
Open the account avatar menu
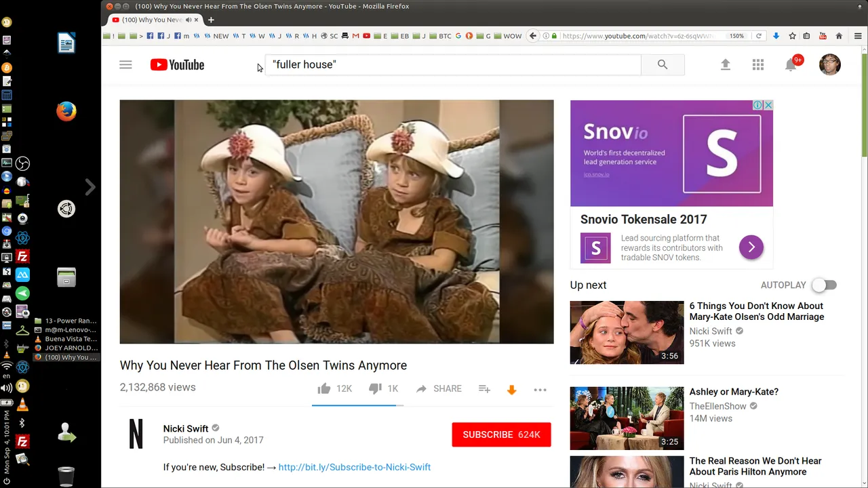pos(830,65)
